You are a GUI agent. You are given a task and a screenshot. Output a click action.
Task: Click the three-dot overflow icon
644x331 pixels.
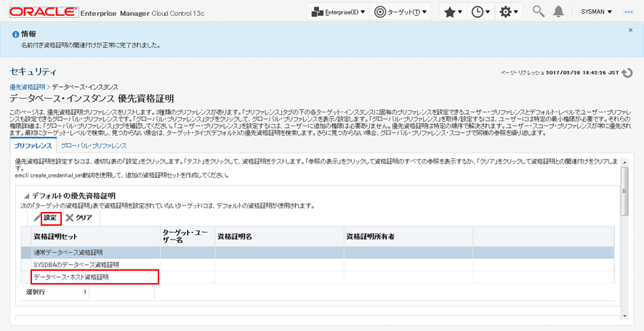point(629,12)
